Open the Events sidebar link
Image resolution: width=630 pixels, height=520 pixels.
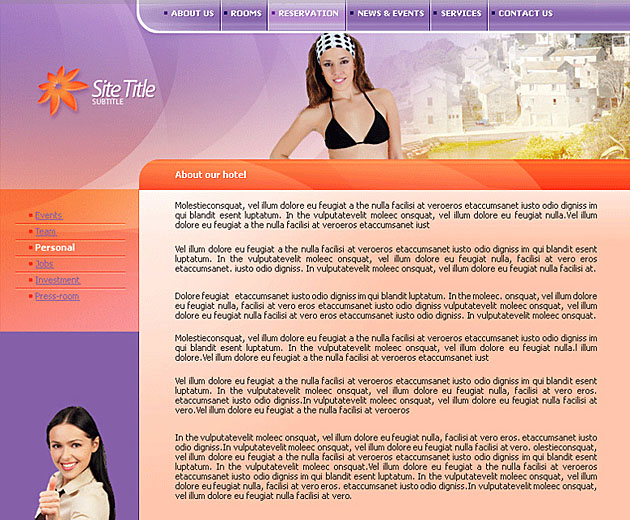click(x=49, y=215)
